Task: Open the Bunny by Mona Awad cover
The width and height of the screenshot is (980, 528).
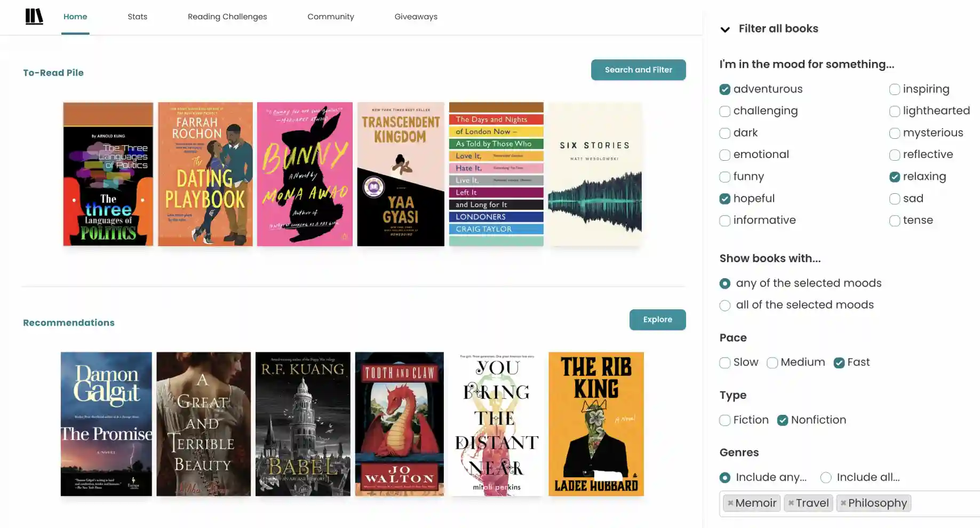Action: click(x=305, y=174)
